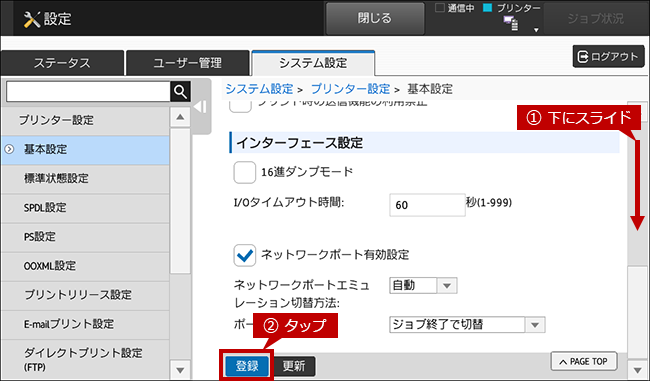Open PS設定 in the sidebar

[x=85, y=237]
